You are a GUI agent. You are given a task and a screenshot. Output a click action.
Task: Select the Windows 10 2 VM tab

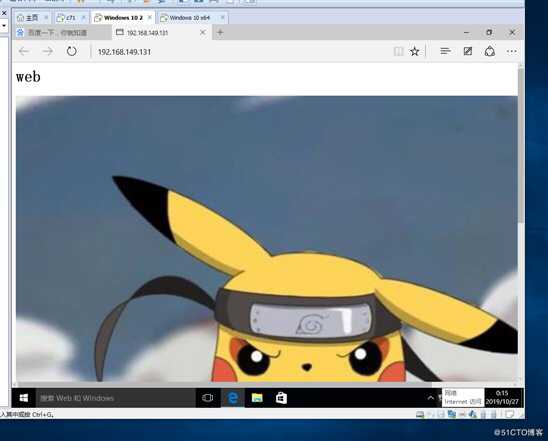pyautogui.click(x=123, y=17)
